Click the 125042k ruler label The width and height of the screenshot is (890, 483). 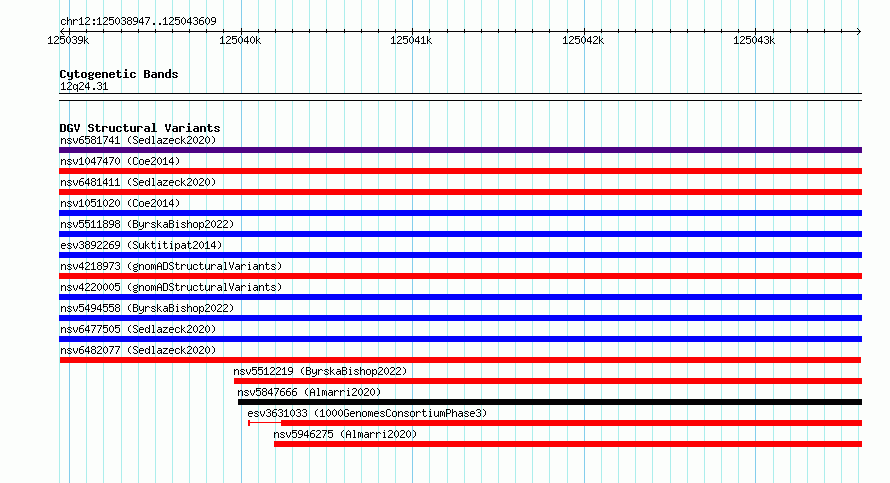click(583, 40)
